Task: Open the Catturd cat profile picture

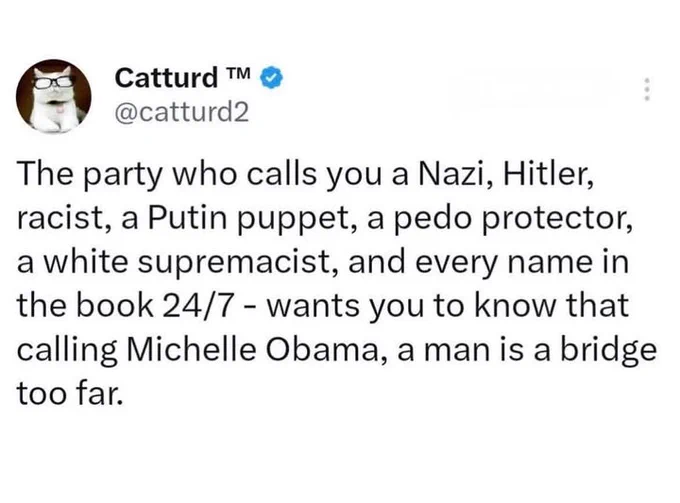Action: pos(54,96)
